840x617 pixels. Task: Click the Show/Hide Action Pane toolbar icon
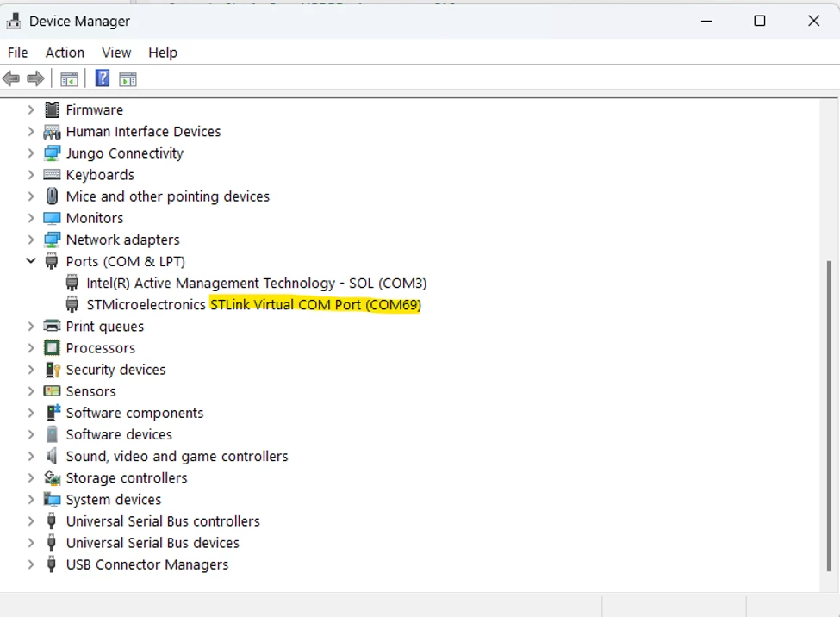(128, 79)
